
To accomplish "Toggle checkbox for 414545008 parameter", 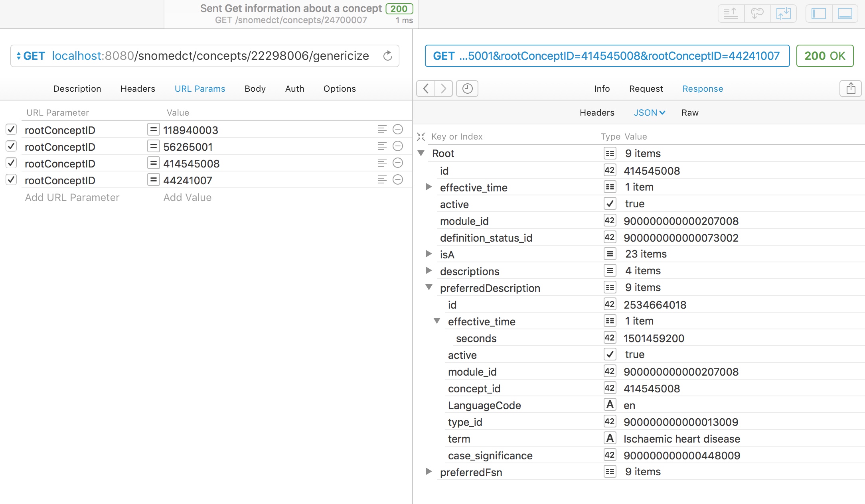I will click(11, 163).
